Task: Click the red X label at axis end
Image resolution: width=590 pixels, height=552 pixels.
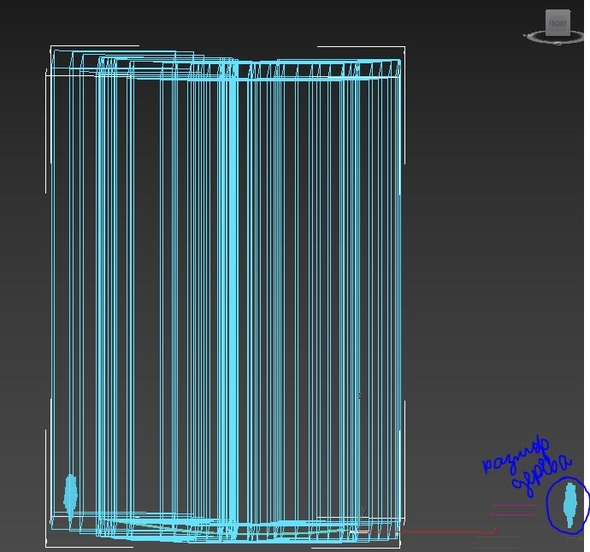Action: 496,530
